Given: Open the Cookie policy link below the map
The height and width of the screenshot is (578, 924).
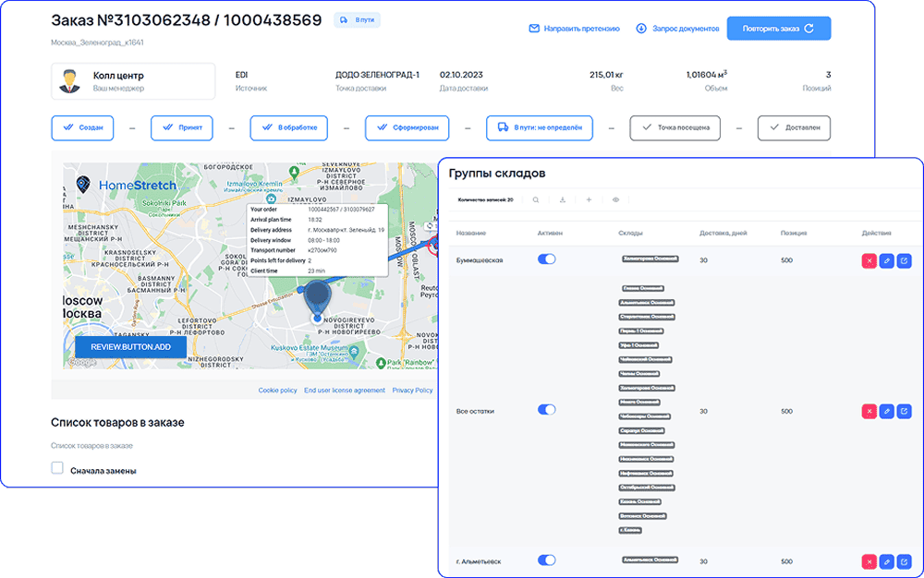Looking at the screenshot, I should (277, 391).
